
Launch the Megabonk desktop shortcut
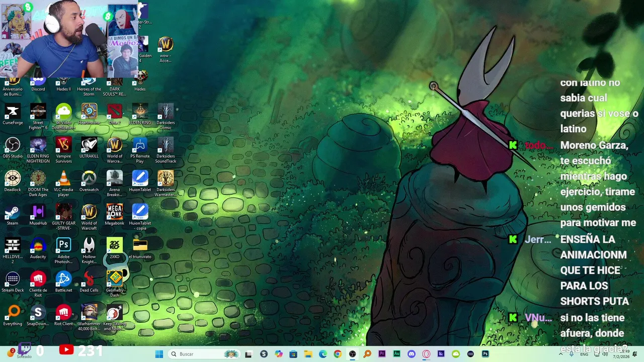[x=115, y=215]
